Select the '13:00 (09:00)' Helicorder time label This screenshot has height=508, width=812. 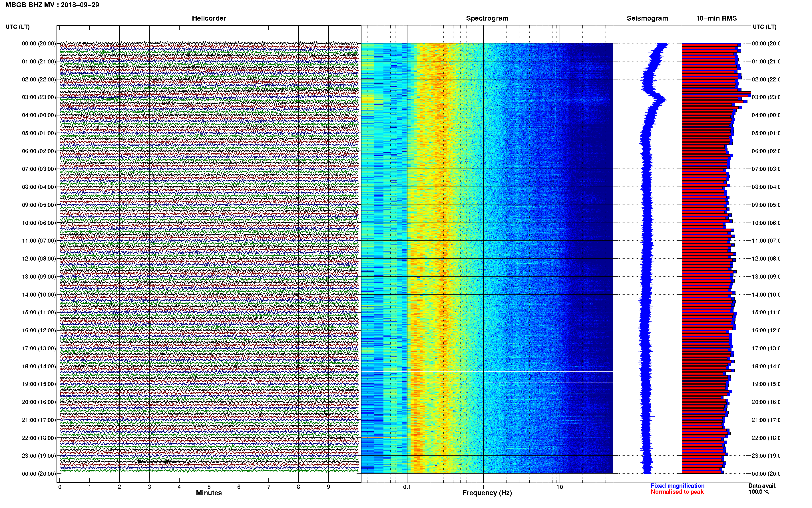(x=39, y=277)
